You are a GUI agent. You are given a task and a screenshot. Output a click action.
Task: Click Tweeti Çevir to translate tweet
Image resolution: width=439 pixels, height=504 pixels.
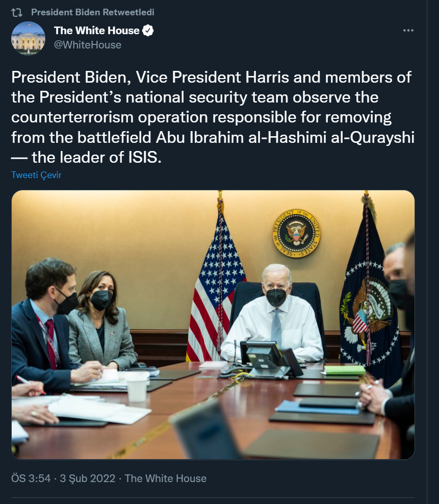pos(36,175)
